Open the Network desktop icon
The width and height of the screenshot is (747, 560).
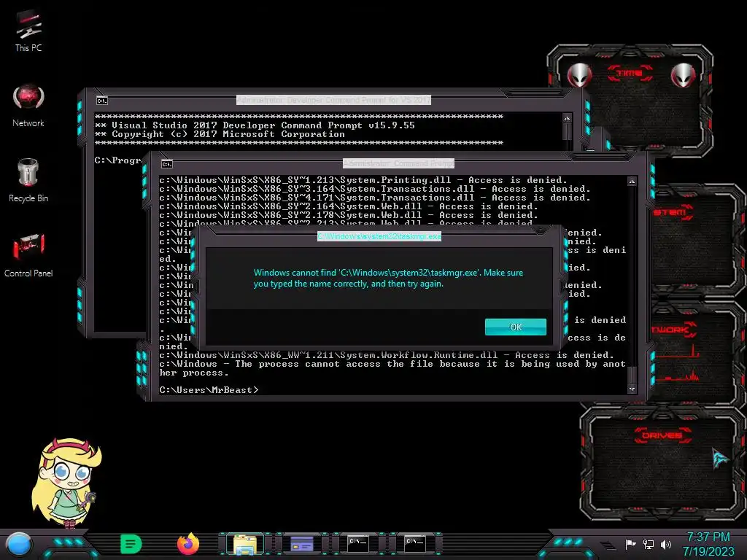pyautogui.click(x=28, y=106)
